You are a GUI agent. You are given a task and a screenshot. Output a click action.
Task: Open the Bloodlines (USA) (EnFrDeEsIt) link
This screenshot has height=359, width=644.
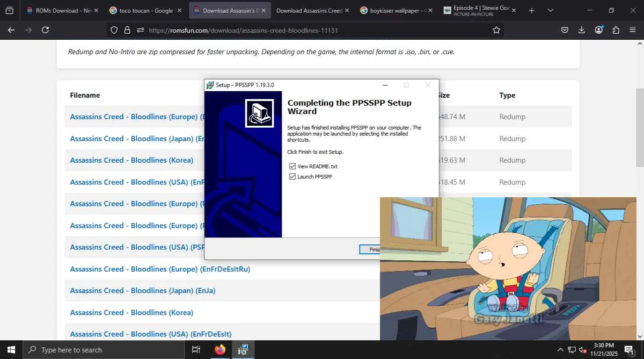151,334
